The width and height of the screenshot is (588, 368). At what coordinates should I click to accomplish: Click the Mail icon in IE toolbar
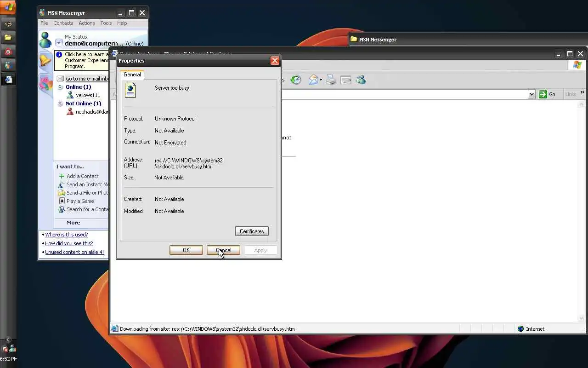point(313,80)
